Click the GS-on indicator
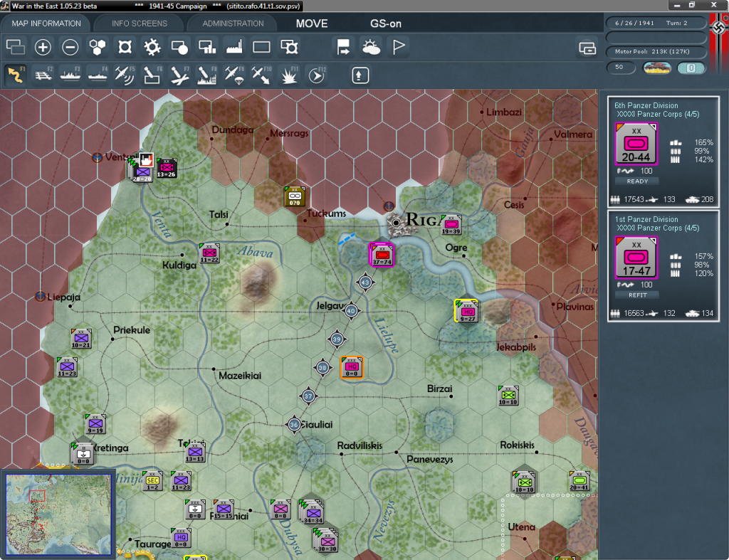 tap(385, 23)
